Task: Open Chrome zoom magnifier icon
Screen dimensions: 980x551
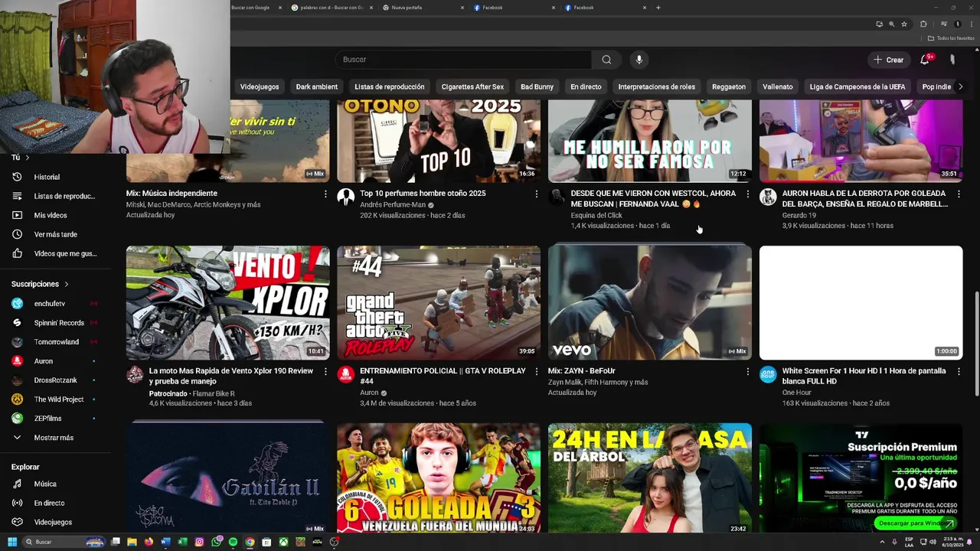Action: [891, 24]
